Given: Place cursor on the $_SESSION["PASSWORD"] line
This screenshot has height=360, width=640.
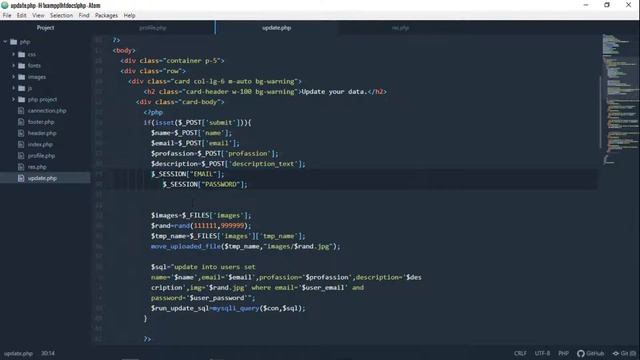Looking at the screenshot, I should coord(204,184).
